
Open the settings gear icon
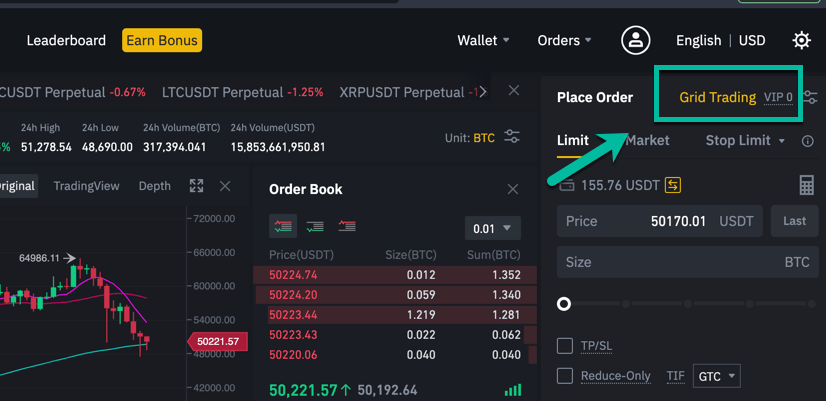801,41
